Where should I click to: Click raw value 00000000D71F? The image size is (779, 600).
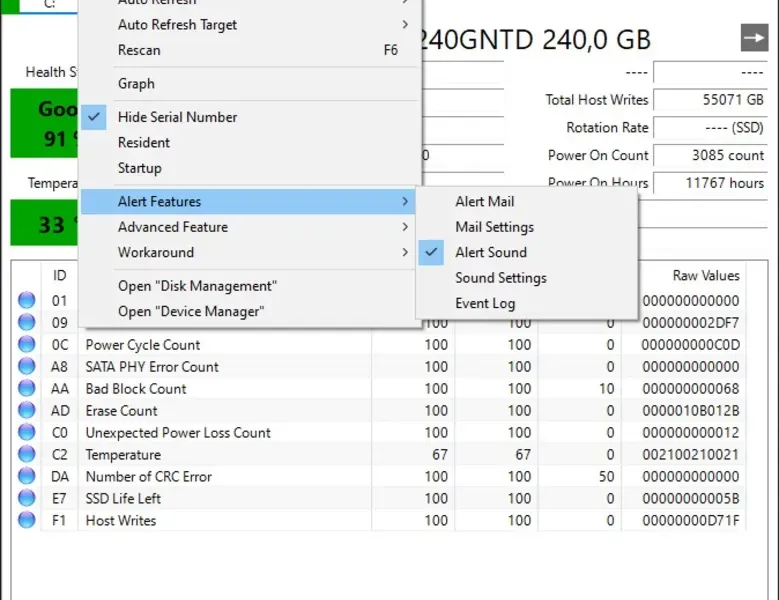tap(691, 521)
